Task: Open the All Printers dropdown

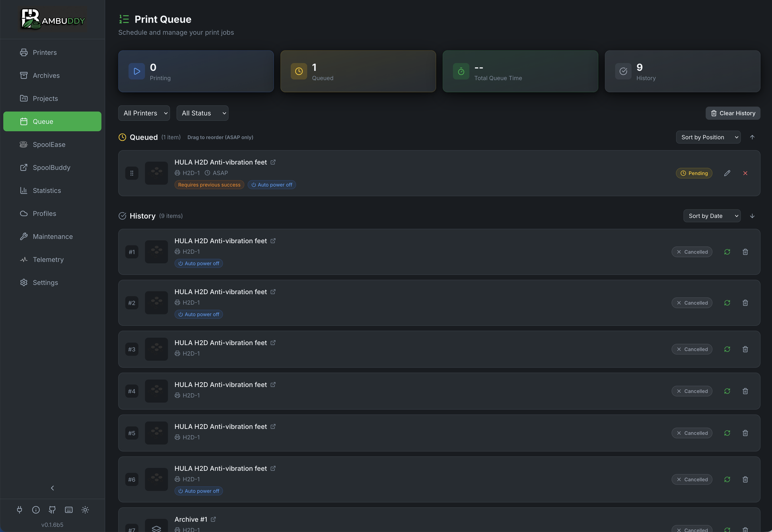Action: coord(144,113)
